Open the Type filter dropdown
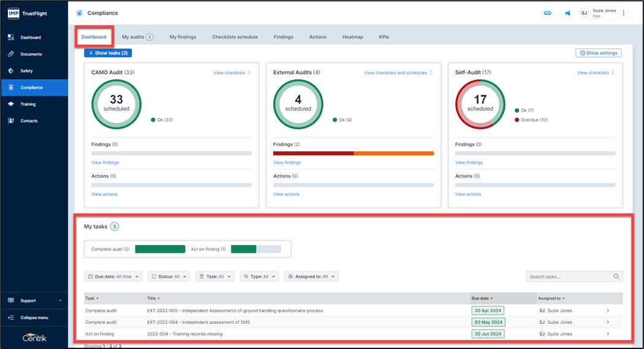Viewport: 644px width, 349px height. pyautogui.click(x=260, y=277)
